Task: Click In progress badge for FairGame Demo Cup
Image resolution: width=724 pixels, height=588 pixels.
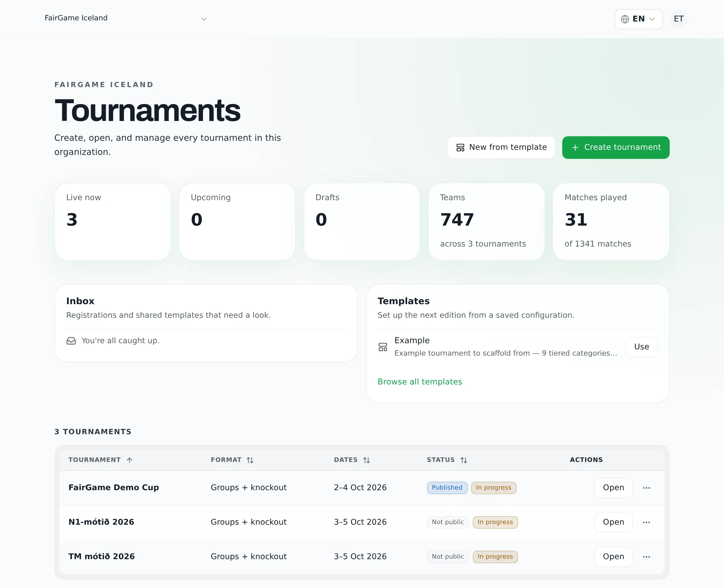Action: click(x=493, y=488)
